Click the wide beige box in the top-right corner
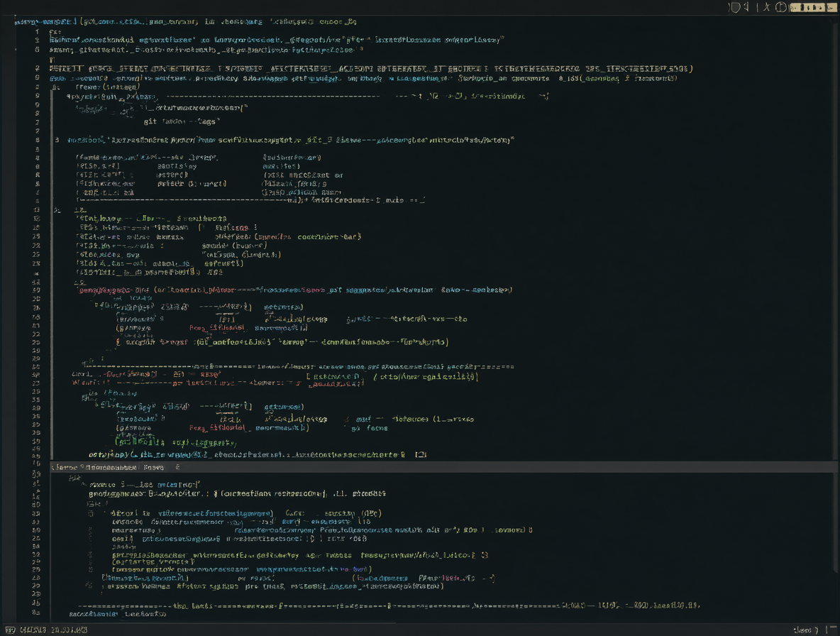840x636 pixels. [x=808, y=8]
